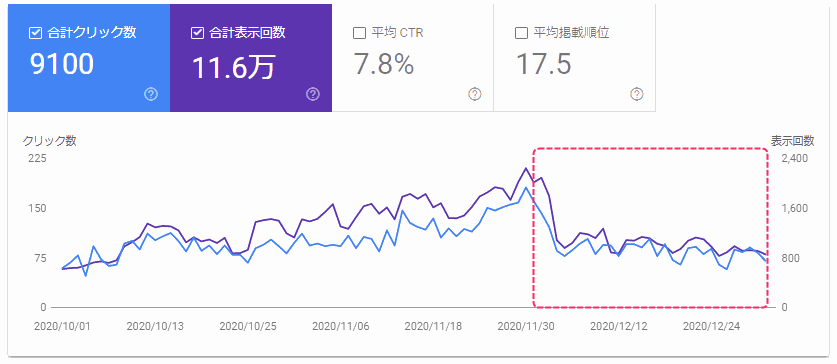The image size is (837, 364).
Task: Click the 2020/10/13 date label
Action: pos(155,326)
